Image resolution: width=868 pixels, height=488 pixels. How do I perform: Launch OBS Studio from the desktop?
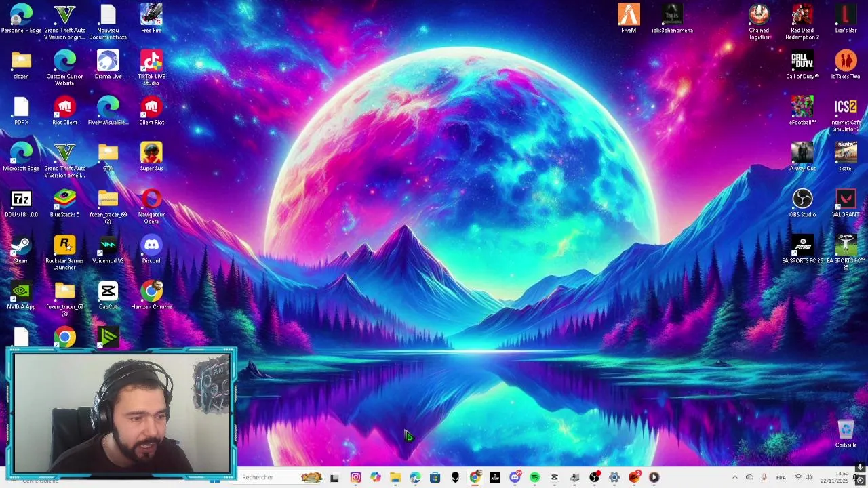click(x=802, y=203)
